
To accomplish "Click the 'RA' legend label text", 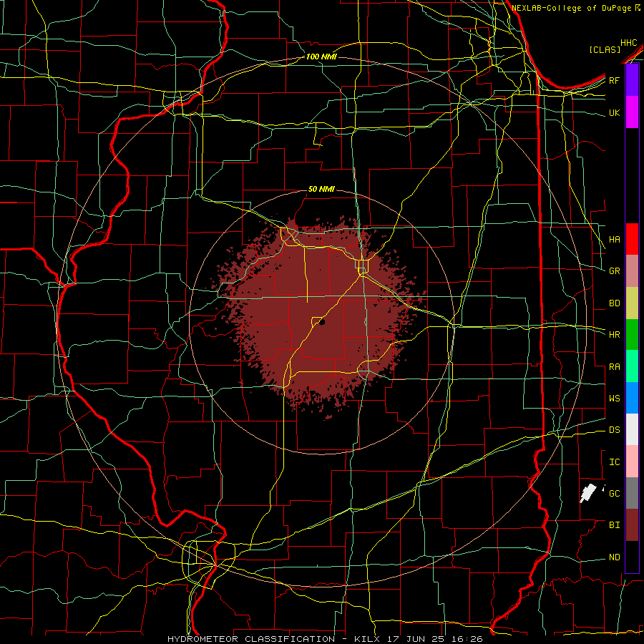I will tap(615, 366).
